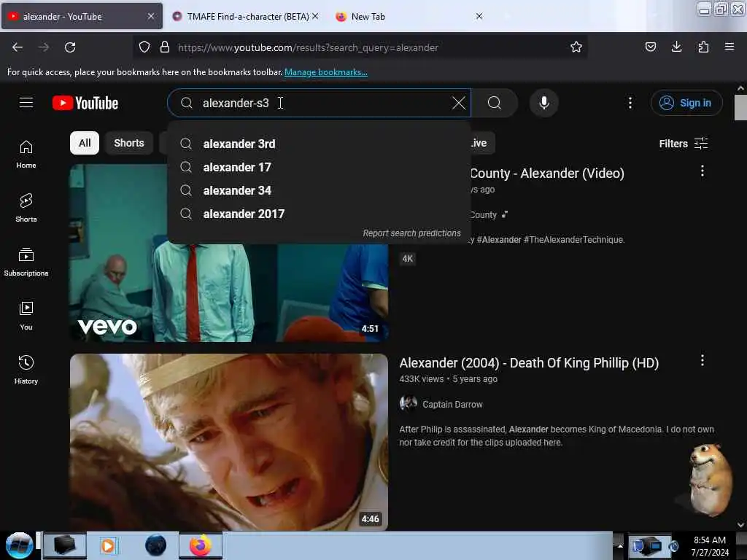747x560 pixels.
Task: Close the alexander - YouTube tab
Action: click(151, 16)
